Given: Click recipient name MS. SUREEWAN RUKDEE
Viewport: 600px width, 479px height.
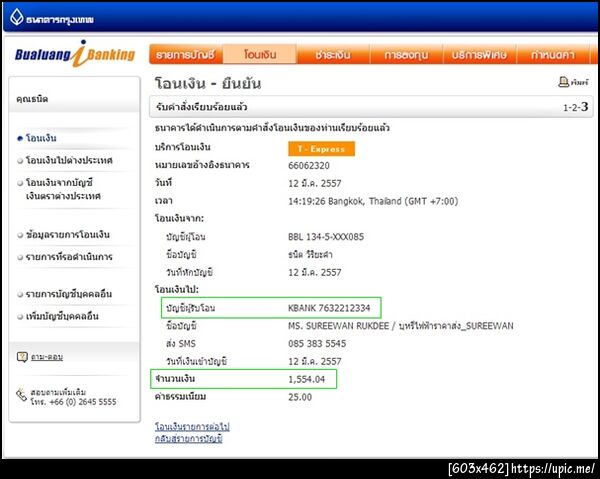Looking at the screenshot, I should tap(338, 326).
